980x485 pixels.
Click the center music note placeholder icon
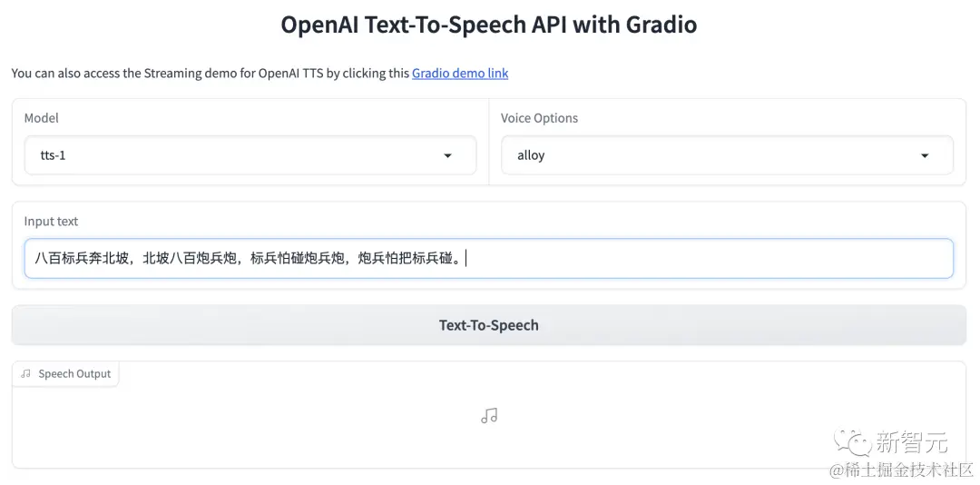(x=489, y=416)
